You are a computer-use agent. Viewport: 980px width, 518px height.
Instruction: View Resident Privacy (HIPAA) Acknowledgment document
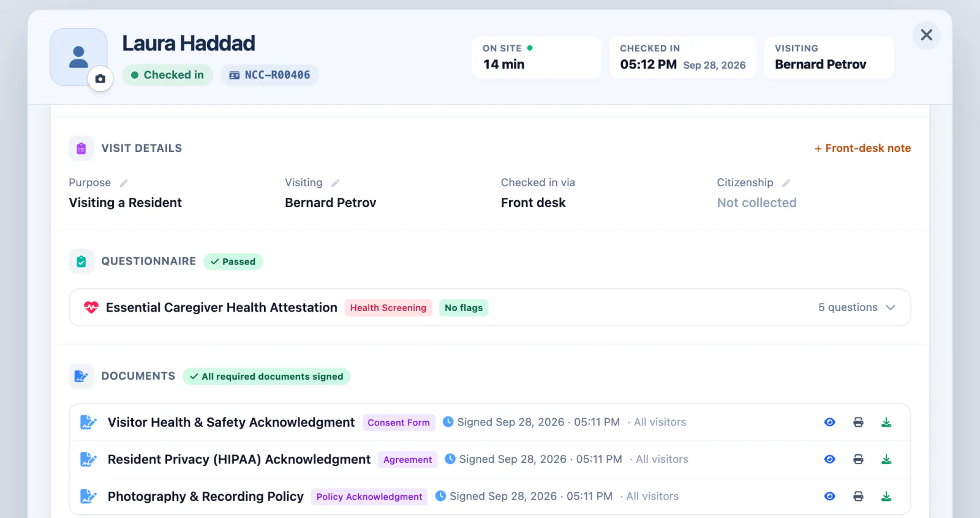[x=830, y=459]
